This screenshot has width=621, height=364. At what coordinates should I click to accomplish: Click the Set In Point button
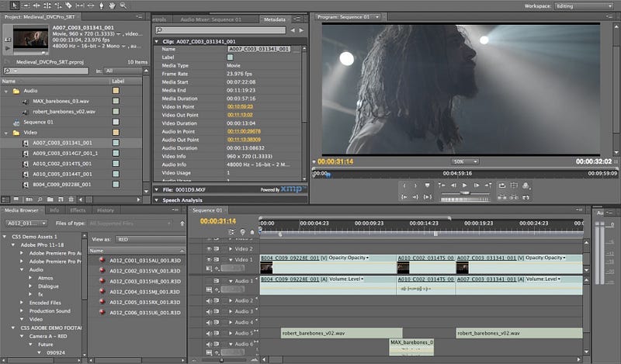404,185
